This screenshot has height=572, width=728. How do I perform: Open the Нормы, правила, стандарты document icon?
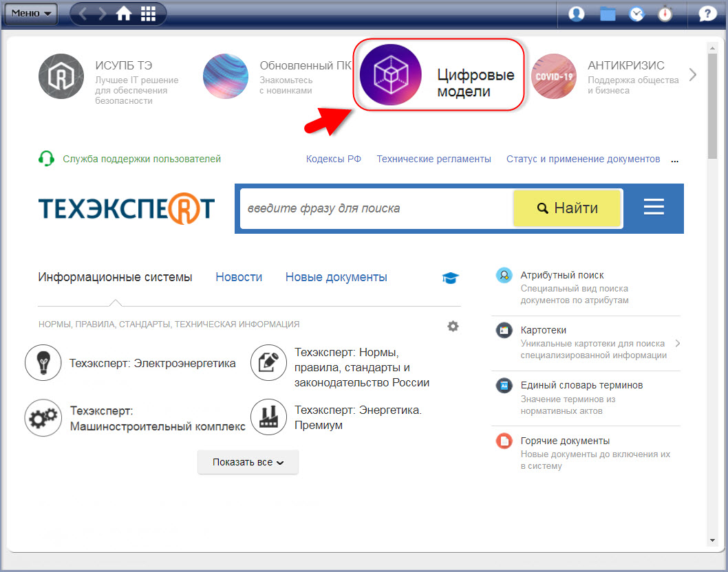pyautogui.click(x=268, y=363)
